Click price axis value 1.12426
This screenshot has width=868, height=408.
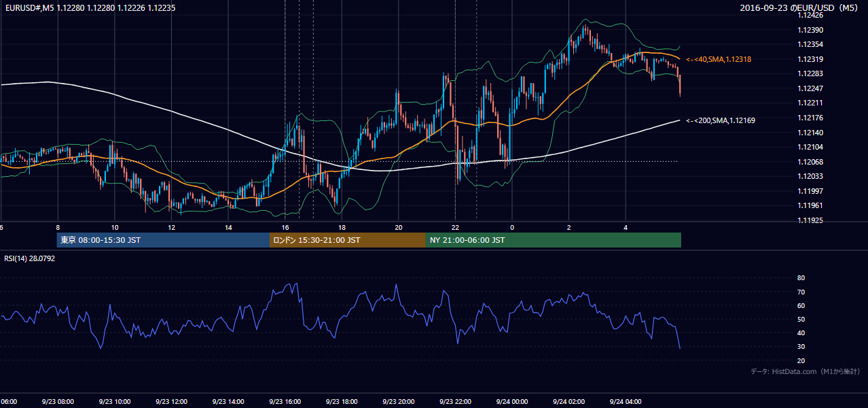pyautogui.click(x=810, y=15)
